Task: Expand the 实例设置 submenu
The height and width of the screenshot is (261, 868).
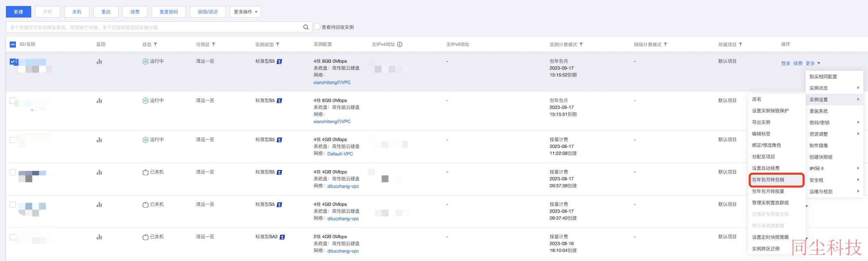Action: [834, 100]
